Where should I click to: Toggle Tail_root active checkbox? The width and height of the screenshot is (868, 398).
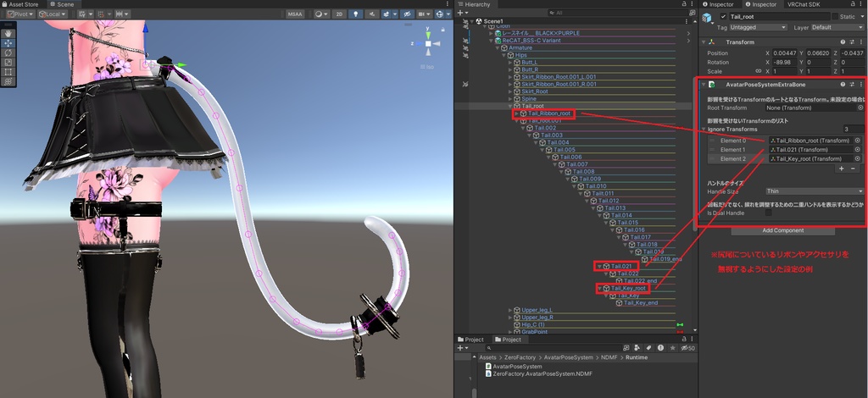[723, 17]
